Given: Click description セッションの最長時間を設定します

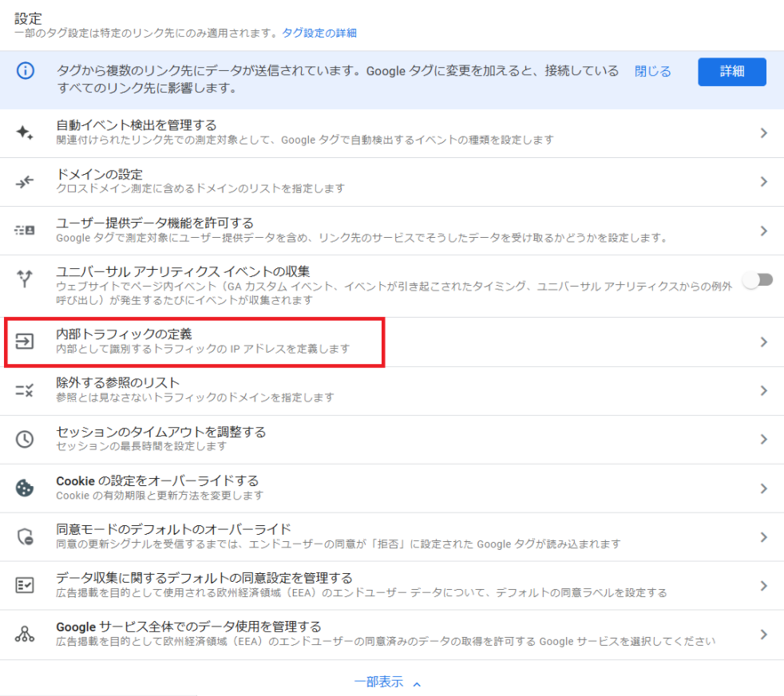Looking at the screenshot, I should click(x=141, y=446).
